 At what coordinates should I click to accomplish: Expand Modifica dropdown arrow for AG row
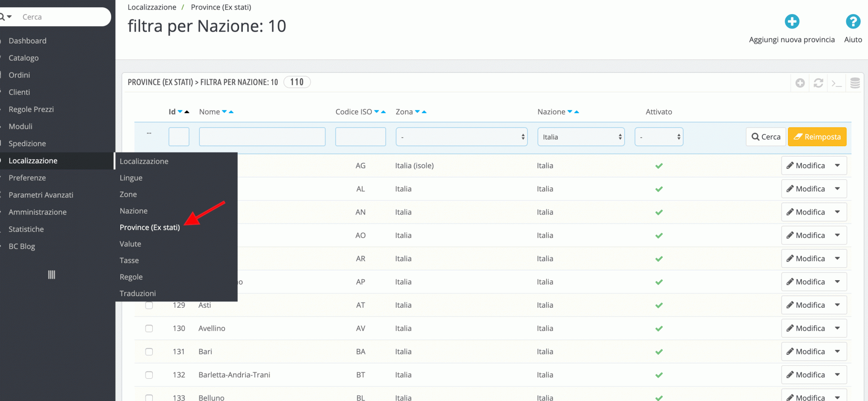[x=837, y=166]
